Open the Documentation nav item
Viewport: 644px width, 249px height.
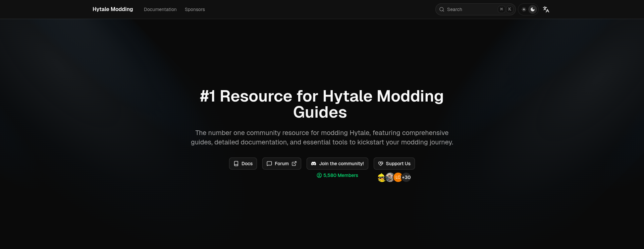click(x=160, y=9)
